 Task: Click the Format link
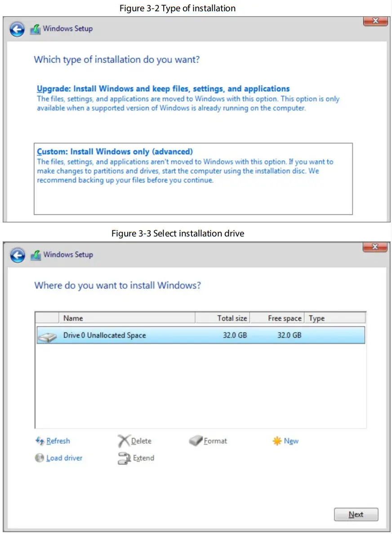[215, 441]
